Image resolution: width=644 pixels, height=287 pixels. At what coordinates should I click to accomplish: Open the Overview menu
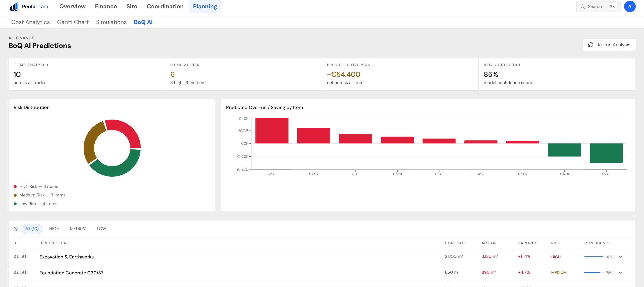pyautogui.click(x=72, y=7)
